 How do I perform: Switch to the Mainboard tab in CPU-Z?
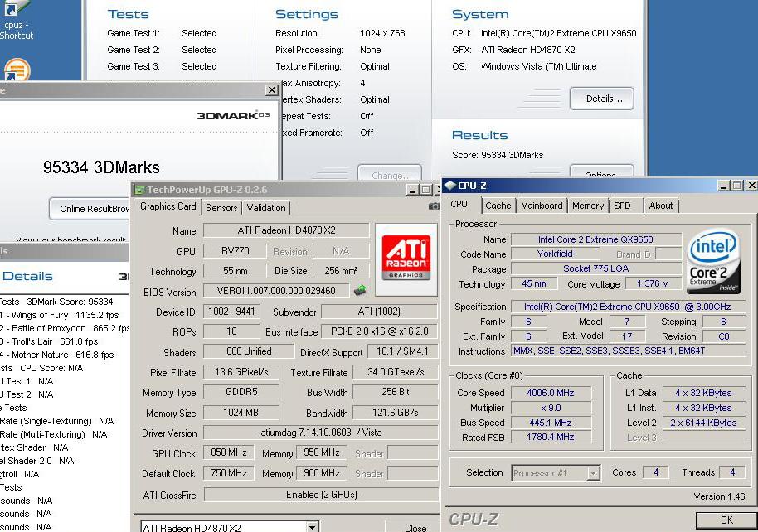(x=542, y=206)
